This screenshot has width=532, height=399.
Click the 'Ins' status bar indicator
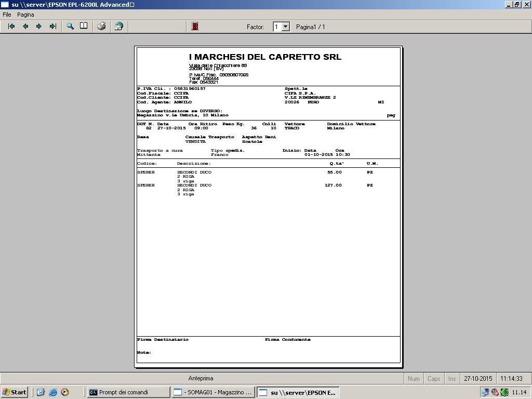click(452, 378)
